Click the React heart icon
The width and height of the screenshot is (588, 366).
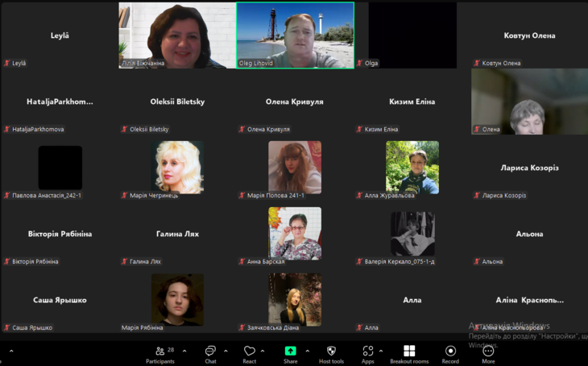click(250, 351)
